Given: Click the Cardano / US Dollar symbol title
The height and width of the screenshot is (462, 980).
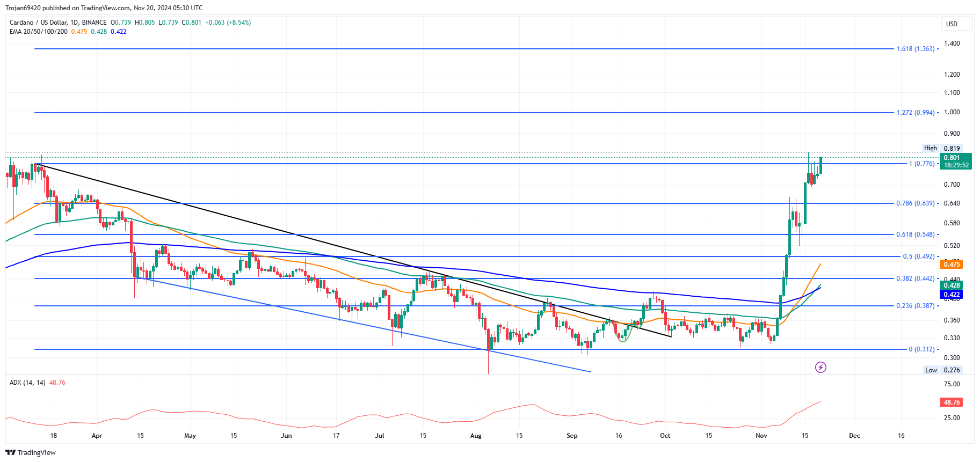Looking at the screenshot, I should pos(38,23).
